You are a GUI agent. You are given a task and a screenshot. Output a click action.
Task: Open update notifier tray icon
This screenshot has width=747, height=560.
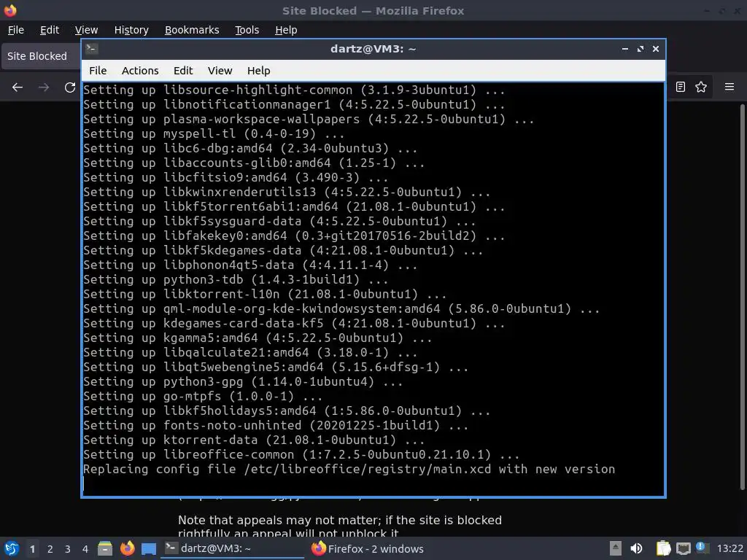pos(703,548)
